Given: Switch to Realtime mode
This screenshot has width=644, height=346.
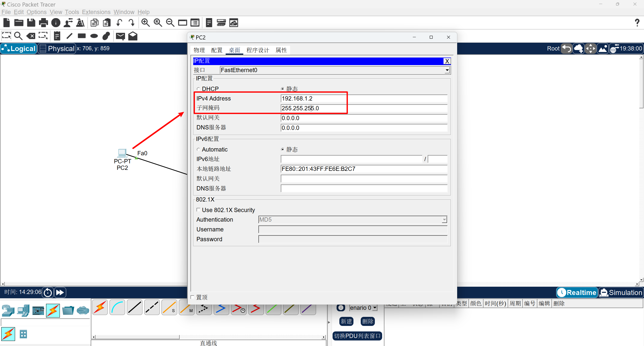Looking at the screenshot, I should tap(577, 292).
